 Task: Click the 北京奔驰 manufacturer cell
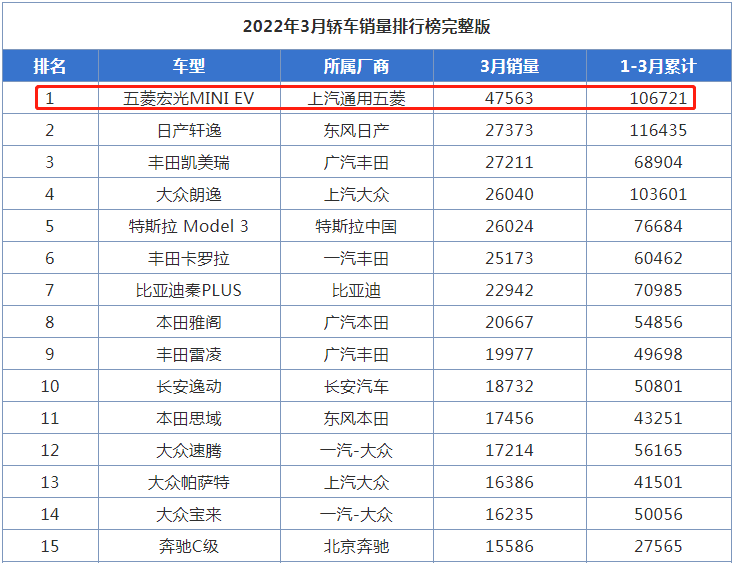coord(356,547)
